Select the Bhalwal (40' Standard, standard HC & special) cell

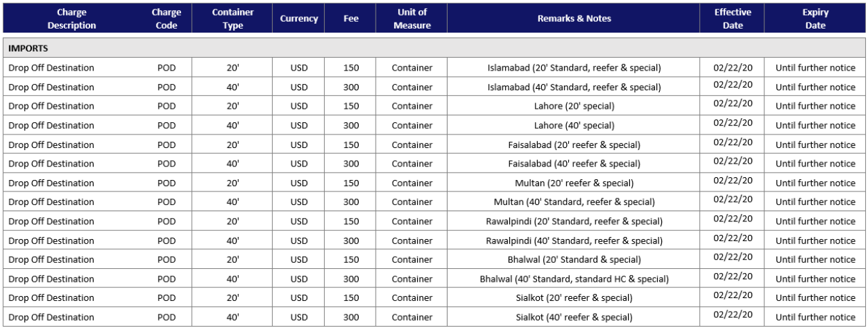[574, 278]
